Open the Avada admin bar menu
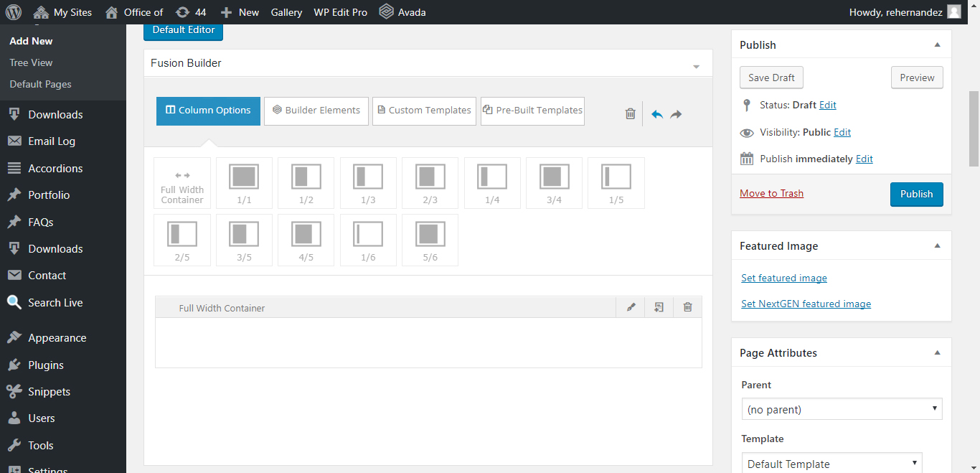 click(x=402, y=12)
